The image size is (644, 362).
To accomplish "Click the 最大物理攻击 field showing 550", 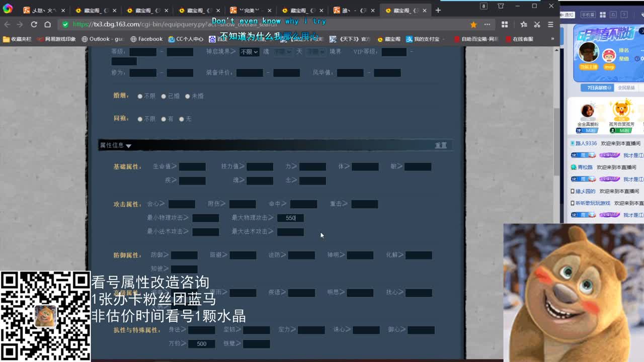I will pos(290,218).
